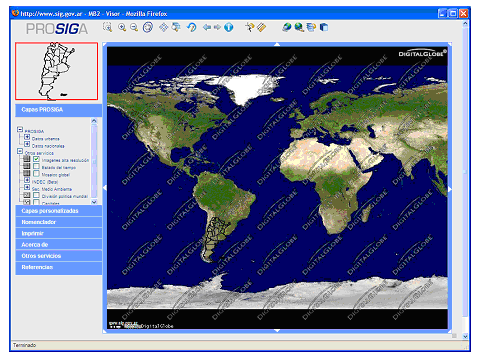480x360 pixels.
Task: Click page scrollbar down arrow
Action: pyautogui.click(x=465, y=337)
